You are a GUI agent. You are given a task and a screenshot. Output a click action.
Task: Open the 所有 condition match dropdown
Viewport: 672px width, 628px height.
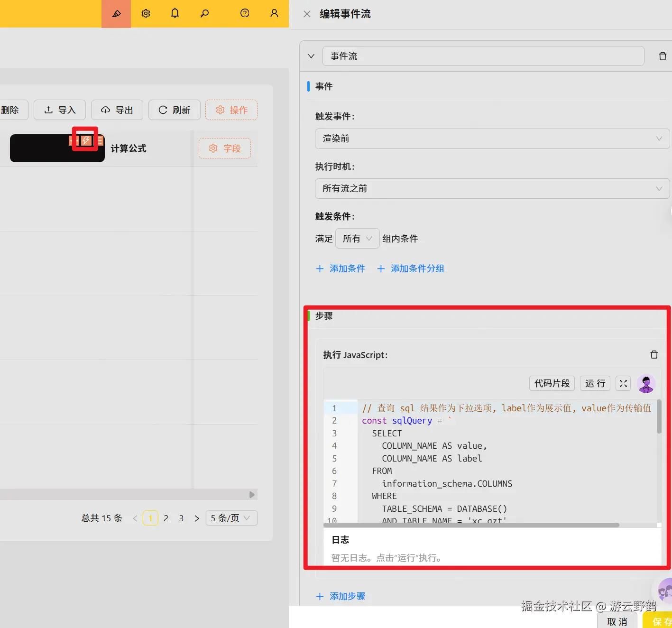pos(358,239)
